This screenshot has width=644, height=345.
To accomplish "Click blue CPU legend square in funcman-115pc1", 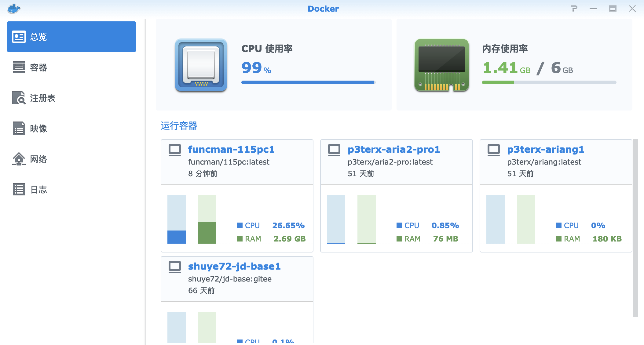I will [x=240, y=225].
